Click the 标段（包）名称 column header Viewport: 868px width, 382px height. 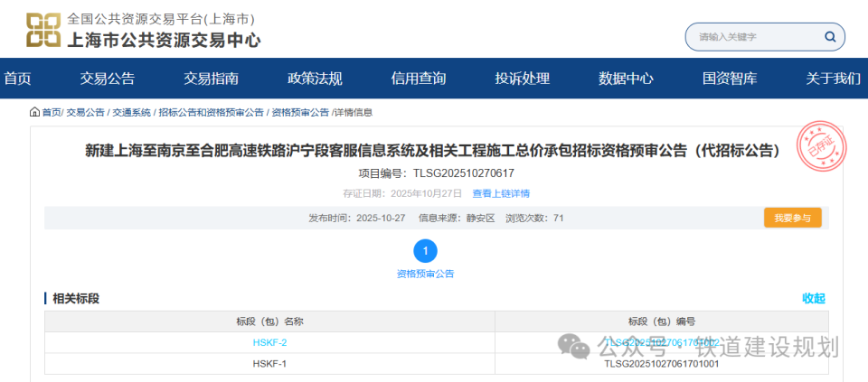[269, 321]
